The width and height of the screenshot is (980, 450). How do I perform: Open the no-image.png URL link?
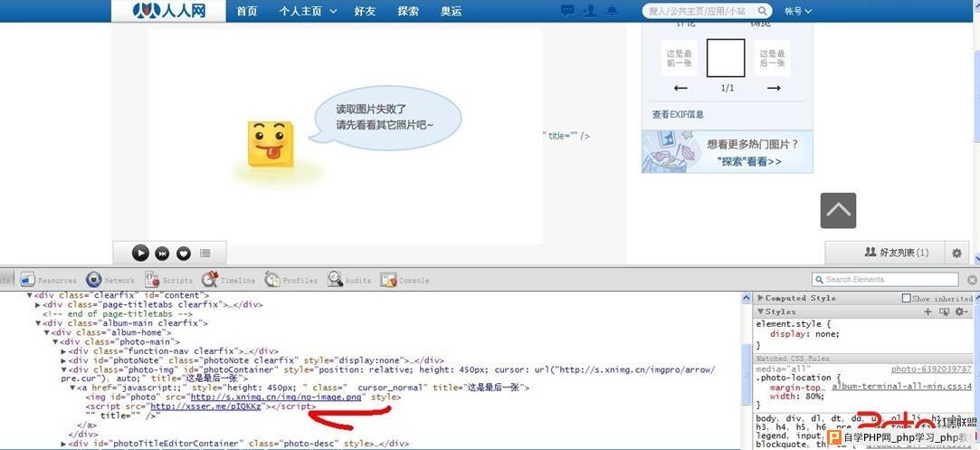click(x=276, y=397)
